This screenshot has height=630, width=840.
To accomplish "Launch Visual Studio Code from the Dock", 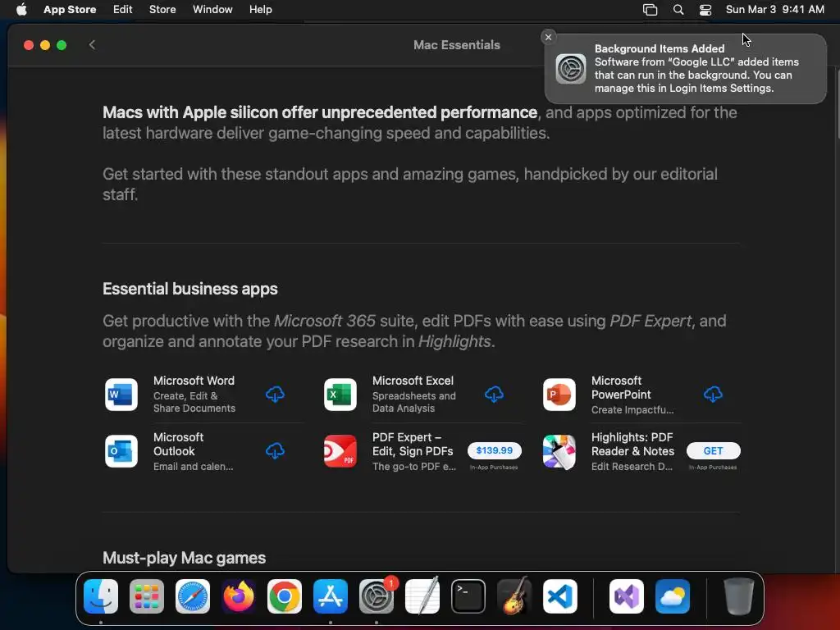I will 560,596.
